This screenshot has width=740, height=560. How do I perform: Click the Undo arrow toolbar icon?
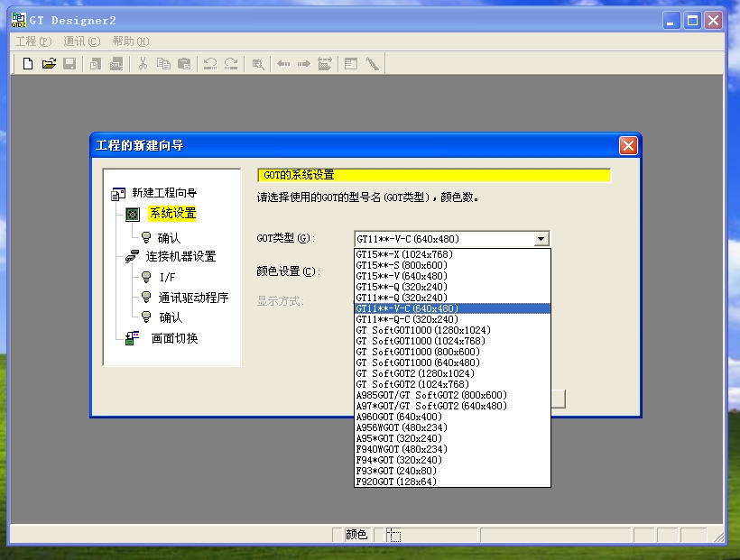tap(209, 63)
